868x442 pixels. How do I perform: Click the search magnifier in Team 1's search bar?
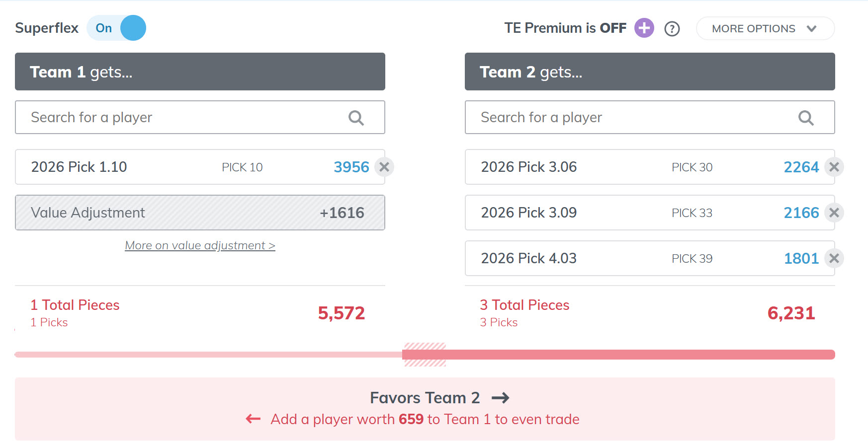[356, 117]
